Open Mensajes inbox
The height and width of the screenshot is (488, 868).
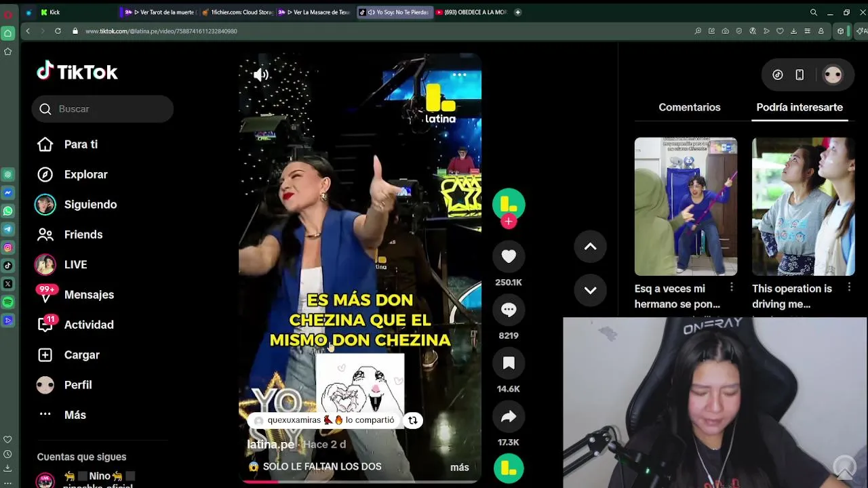pos(89,295)
